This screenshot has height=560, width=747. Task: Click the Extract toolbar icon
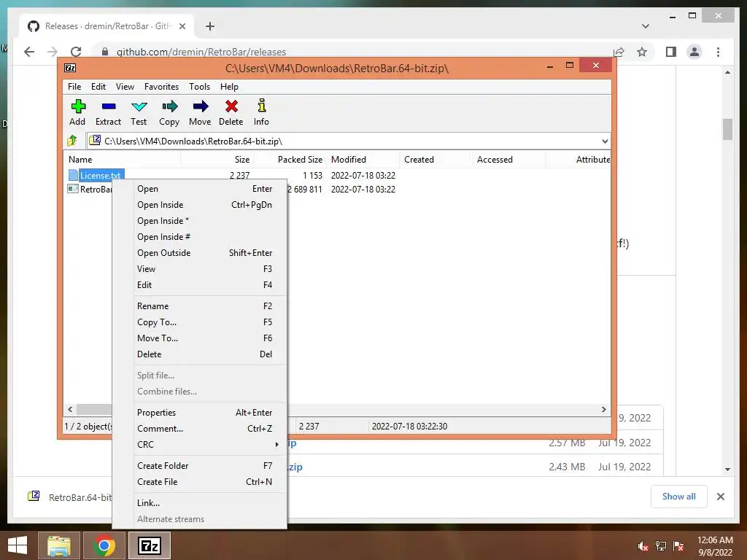[108, 112]
